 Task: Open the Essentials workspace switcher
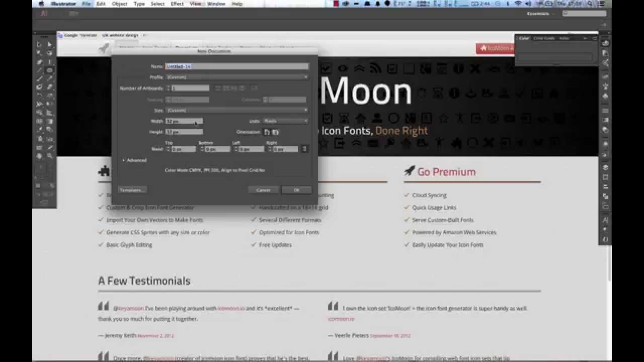pos(540,14)
